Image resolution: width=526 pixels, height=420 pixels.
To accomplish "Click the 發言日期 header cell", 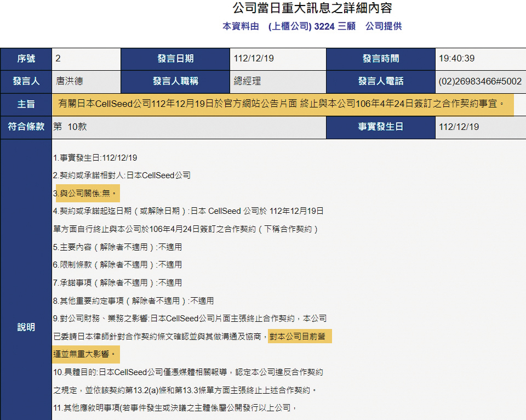I will tap(175, 59).
